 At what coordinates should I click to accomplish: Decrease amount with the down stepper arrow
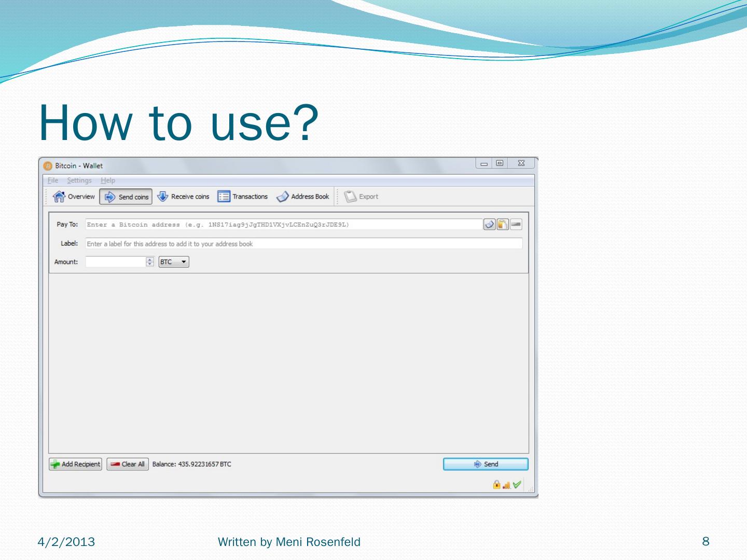click(150, 264)
